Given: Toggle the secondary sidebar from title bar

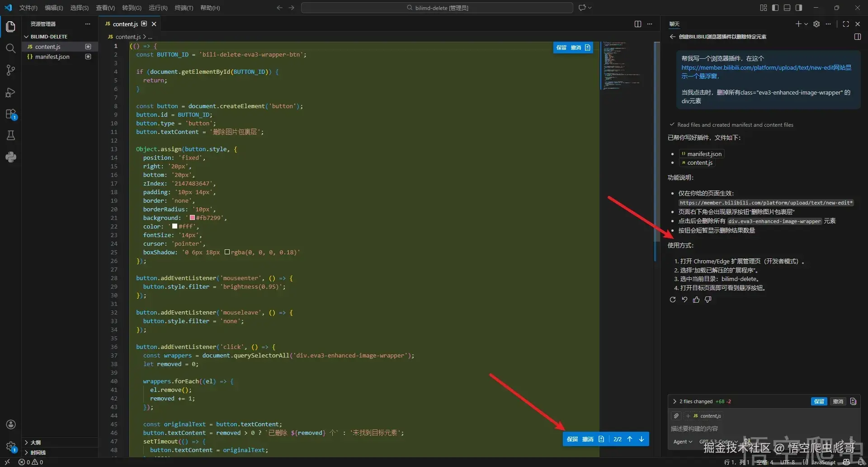Looking at the screenshot, I should (x=799, y=8).
